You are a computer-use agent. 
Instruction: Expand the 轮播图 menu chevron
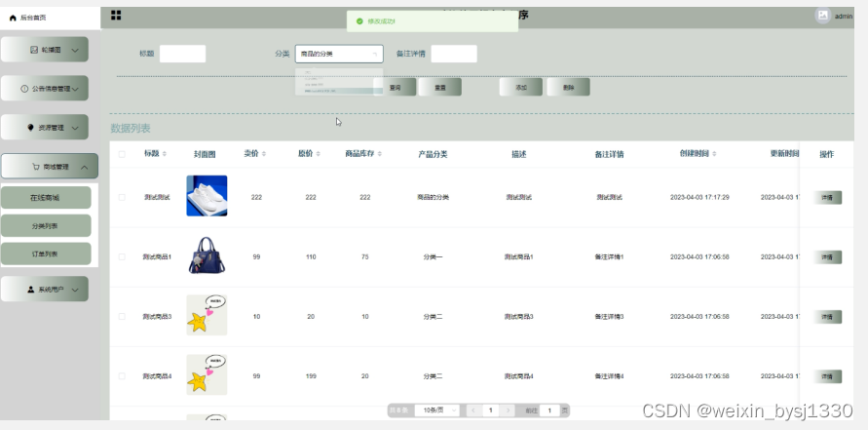[75, 51]
